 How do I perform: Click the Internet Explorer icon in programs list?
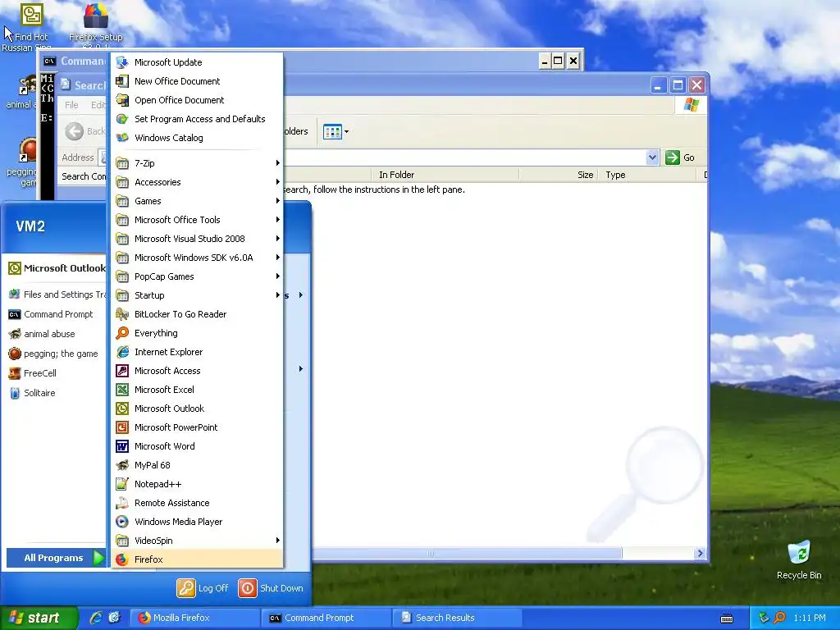coord(122,351)
